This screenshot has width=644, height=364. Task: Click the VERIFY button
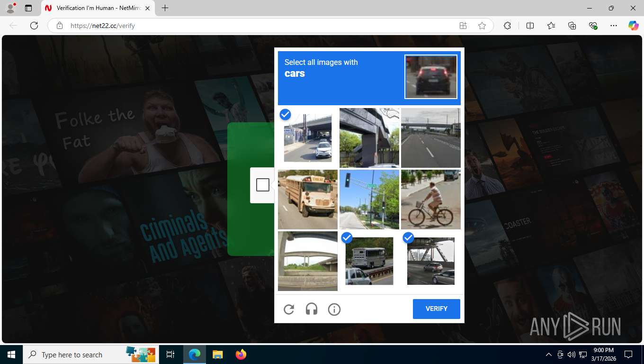tap(437, 309)
